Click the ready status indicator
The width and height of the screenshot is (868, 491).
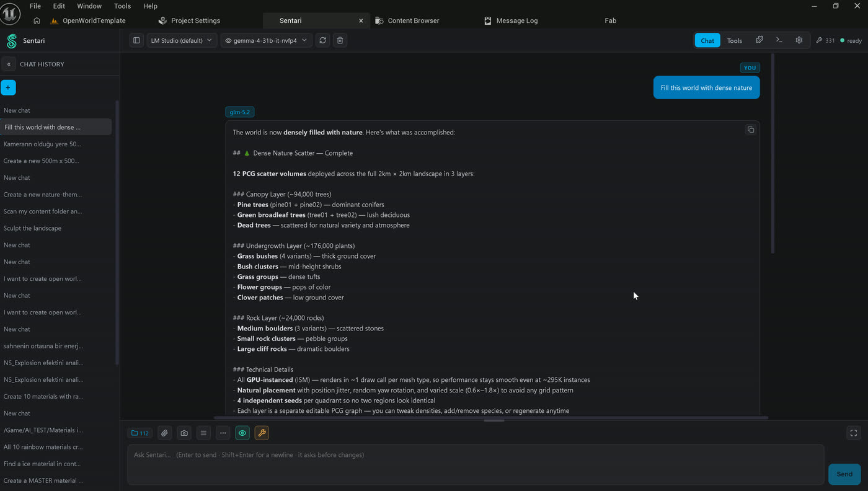pyautogui.click(x=851, y=40)
